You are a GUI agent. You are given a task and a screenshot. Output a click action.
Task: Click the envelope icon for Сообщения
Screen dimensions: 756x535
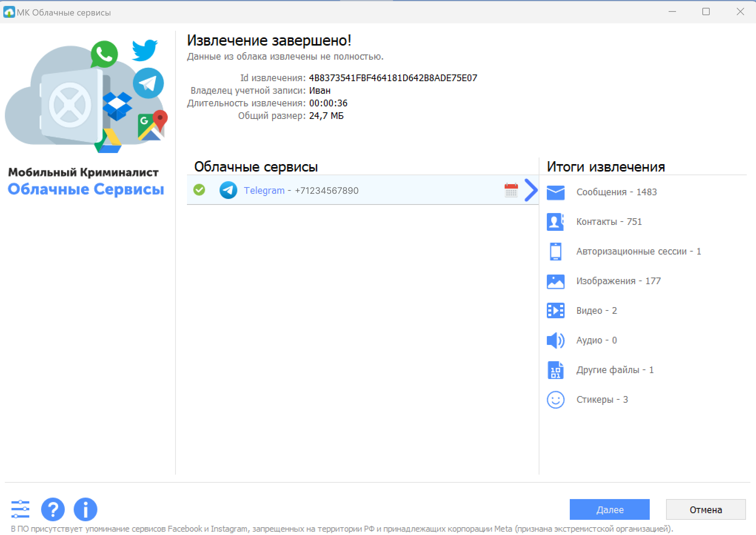coord(555,192)
